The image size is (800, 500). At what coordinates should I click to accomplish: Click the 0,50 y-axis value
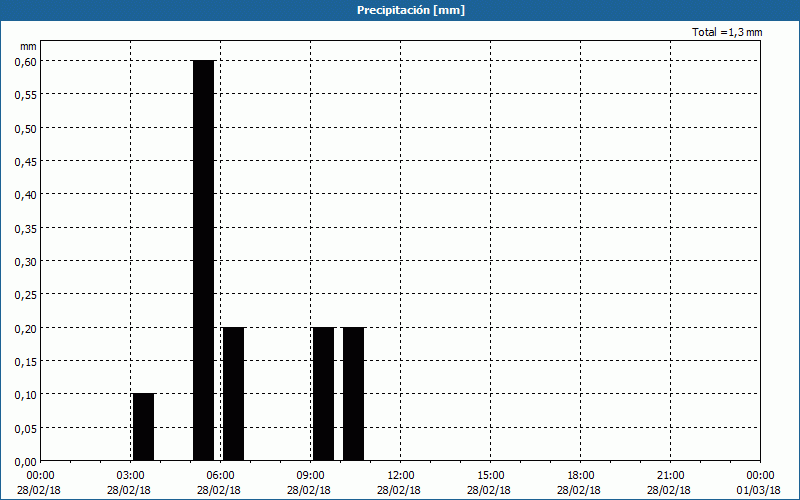26,129
